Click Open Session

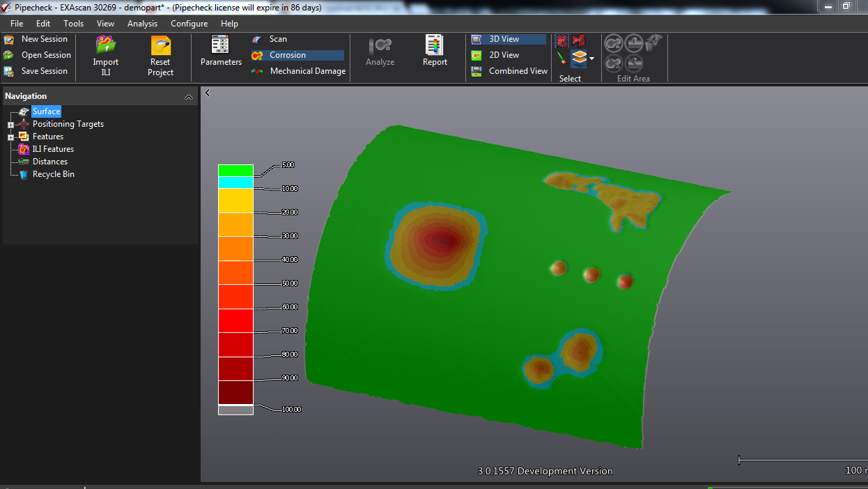46,55
